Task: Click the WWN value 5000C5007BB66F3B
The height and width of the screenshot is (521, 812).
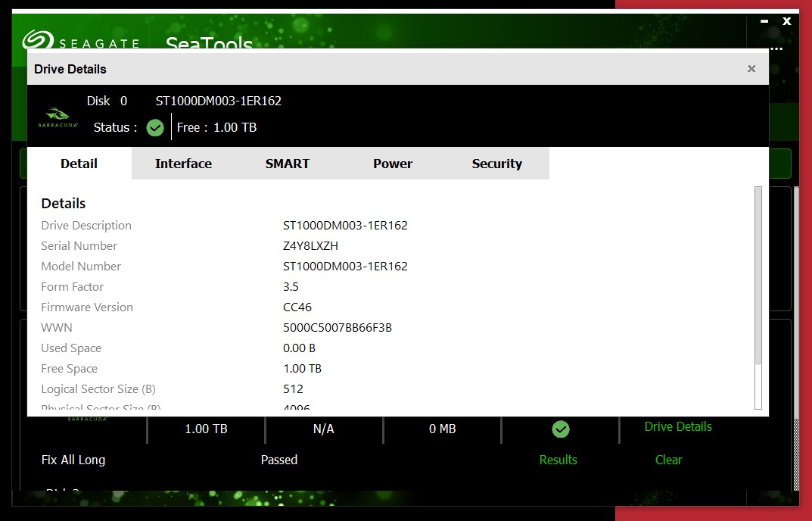Action: click(337, 328)
